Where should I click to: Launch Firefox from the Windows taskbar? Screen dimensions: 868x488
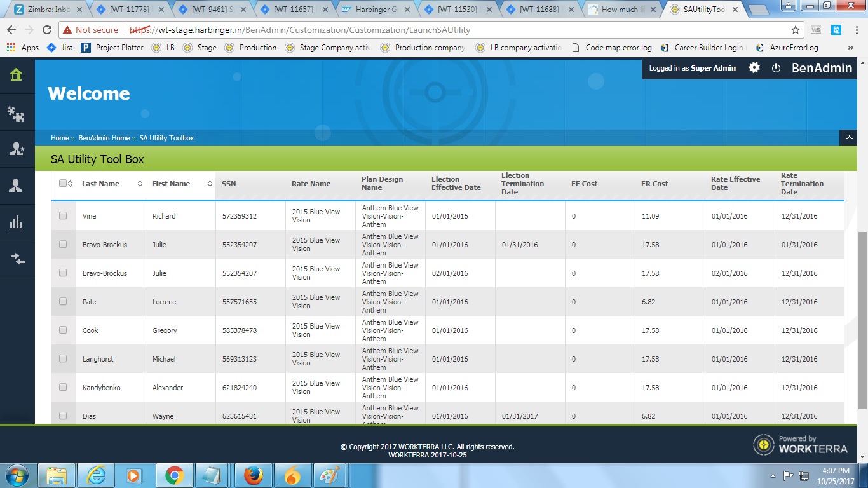click(253, 475)
